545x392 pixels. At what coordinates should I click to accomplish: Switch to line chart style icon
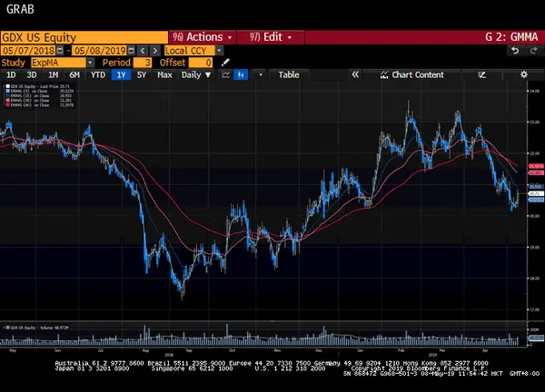[x=226, y=74]
